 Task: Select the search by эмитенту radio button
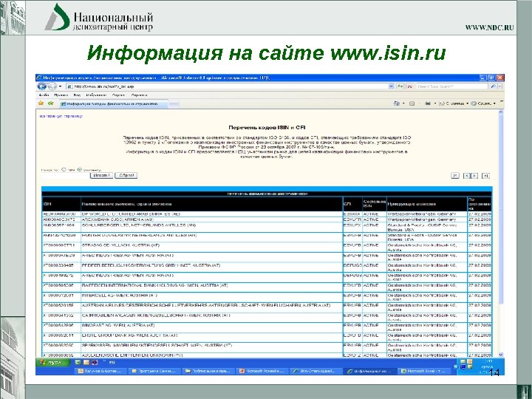coord(79,169)
